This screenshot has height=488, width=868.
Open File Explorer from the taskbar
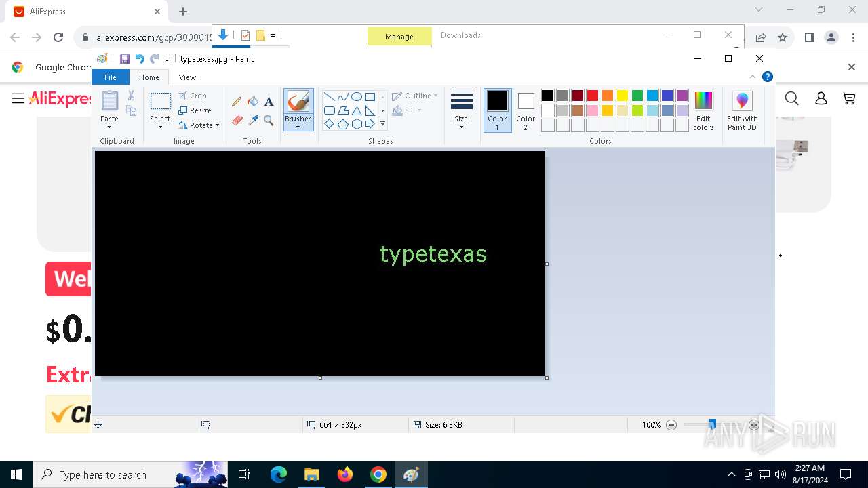pos(311,474)
